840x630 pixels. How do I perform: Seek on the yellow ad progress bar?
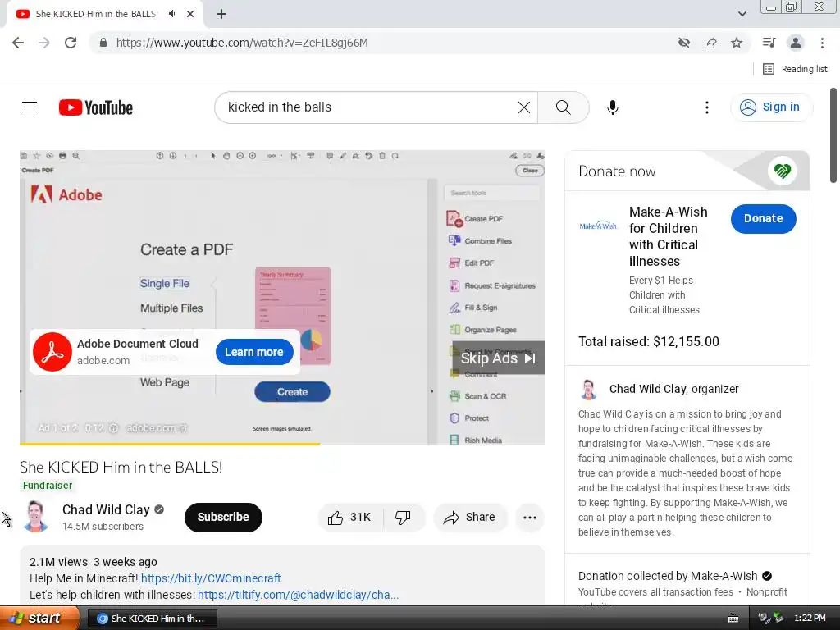click(x=282, y=444)
